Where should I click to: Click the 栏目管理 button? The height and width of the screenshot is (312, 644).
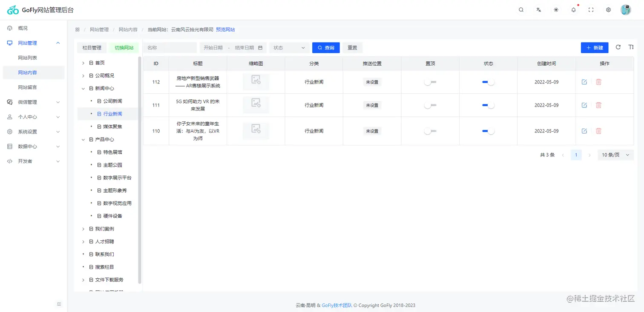pyautogui.click(x=92, y=48)
